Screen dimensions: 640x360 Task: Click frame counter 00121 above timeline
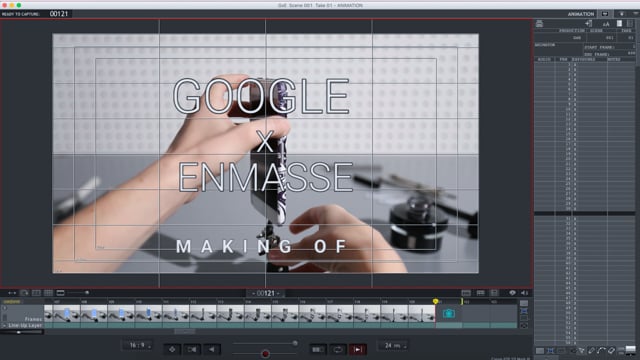266,293
